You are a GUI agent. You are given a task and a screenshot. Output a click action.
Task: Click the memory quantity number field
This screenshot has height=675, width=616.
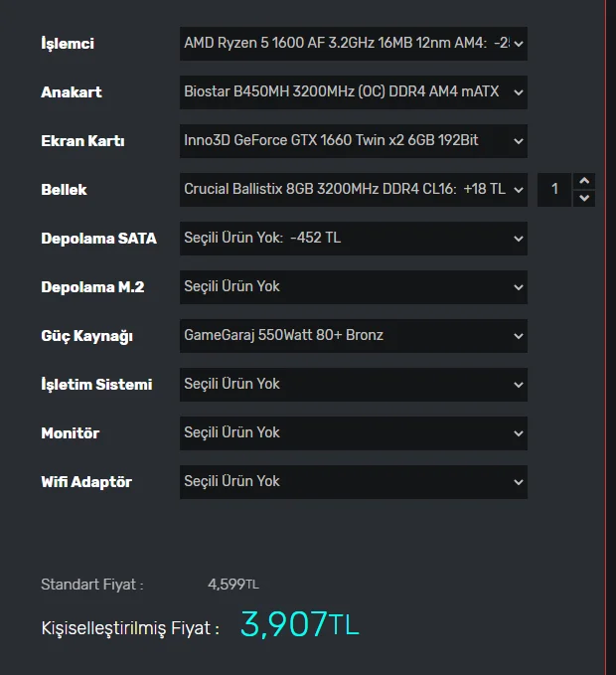point(555,190)
